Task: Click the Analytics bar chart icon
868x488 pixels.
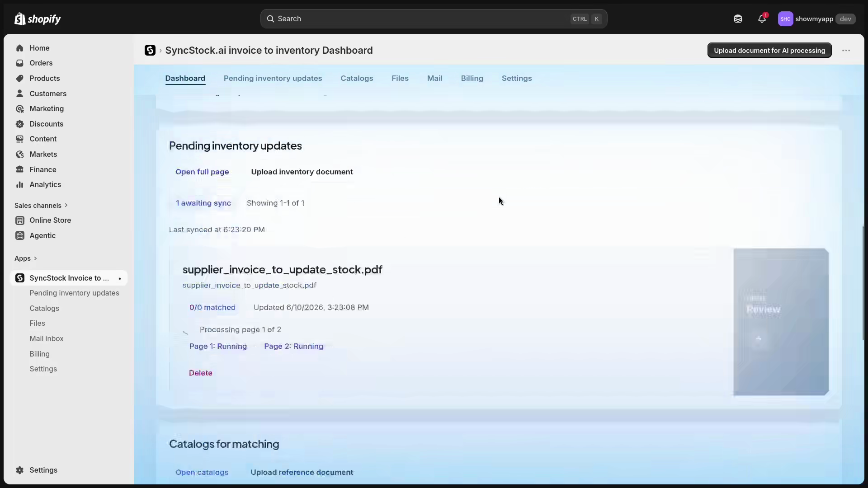Action: (x=19, y=184)
